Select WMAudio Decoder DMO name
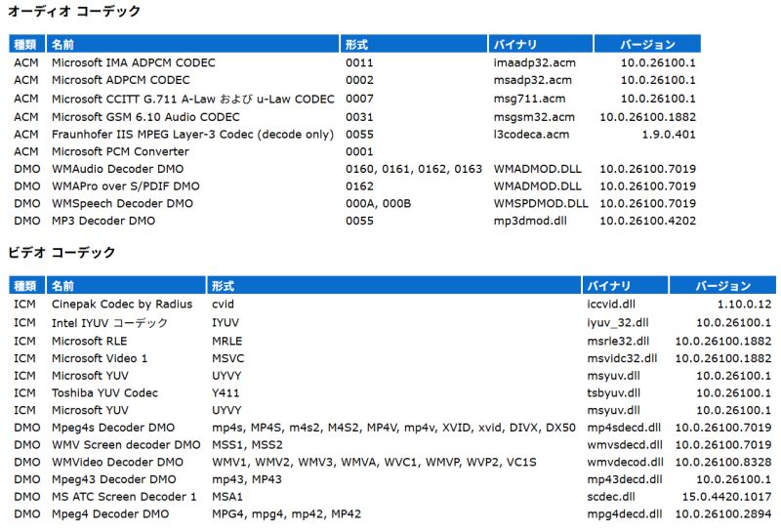Screen dimensions: 781x532 click(117, 169)
